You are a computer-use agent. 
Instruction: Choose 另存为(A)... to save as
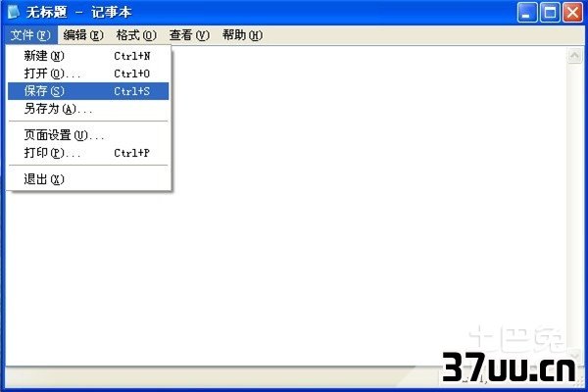click(88, 109)
